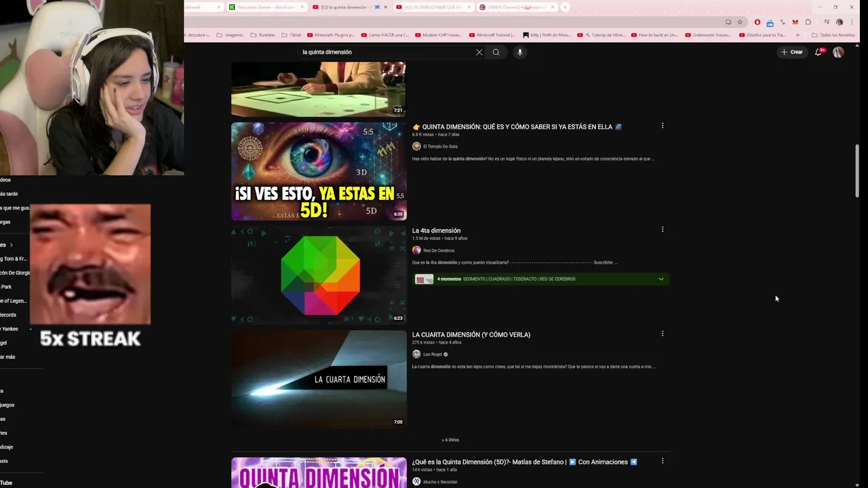
Task: Open title LA CUARTA DIMENSIÓN (Y CÓMO VERLA)
Action: [471, 334]
